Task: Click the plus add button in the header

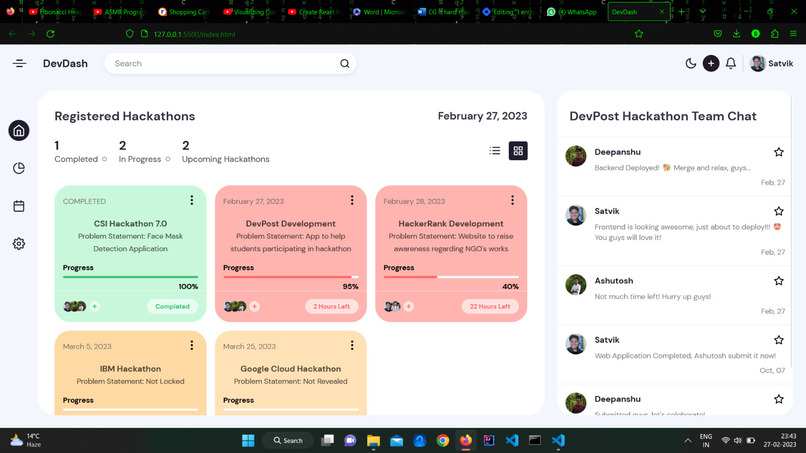Action: click(711, 63)
